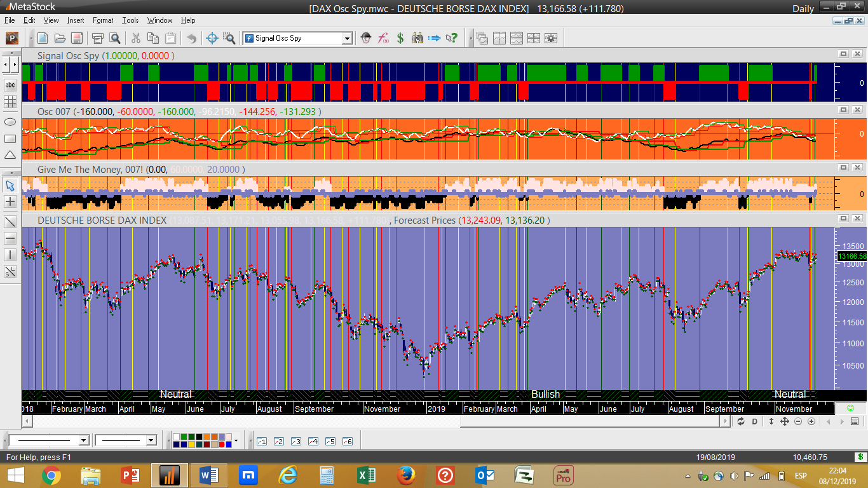Toggle the daily periodicity D button
This screenshot has width=868, height=488.
(755, 421)
